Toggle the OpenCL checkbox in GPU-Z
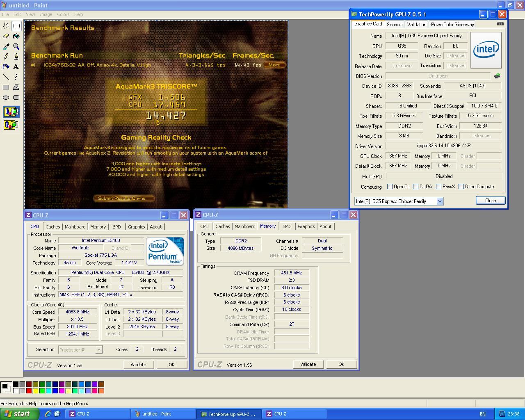525x420 pixels. [x=390, y=187]
